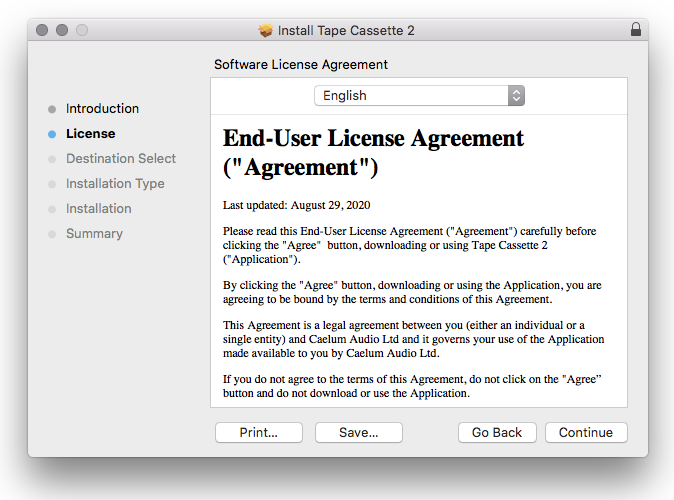Click the End-User License Agreement heading
The height and width of the screenshot is (500, 674).
tap(373, 153)
